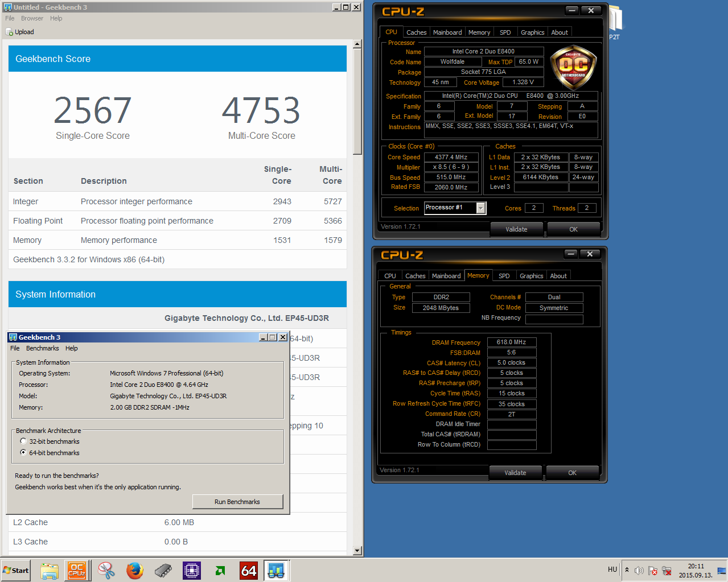Click the green AMD taskbar icon
728x582 pixels.
(220, 570)
